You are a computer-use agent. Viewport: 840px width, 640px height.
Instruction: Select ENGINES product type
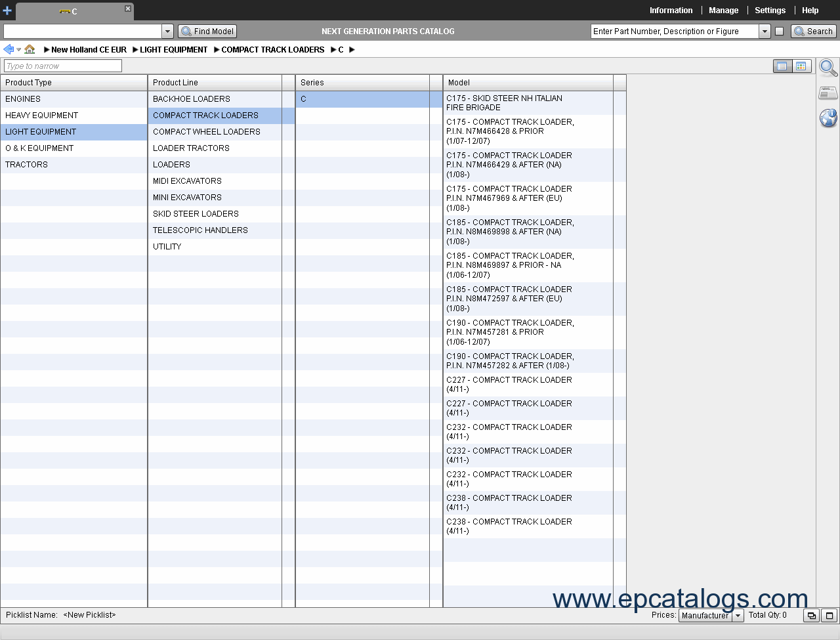(x=74, y=99)
